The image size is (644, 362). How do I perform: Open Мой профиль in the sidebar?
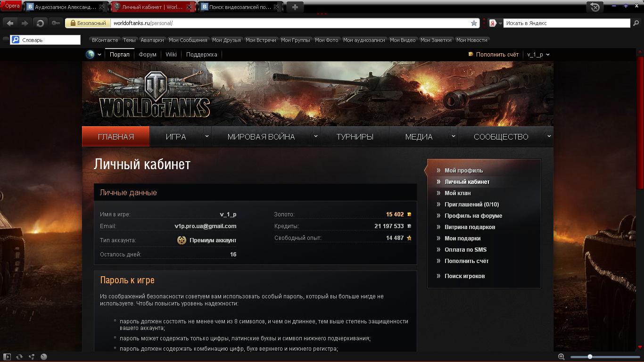click(x=464, y=171)
